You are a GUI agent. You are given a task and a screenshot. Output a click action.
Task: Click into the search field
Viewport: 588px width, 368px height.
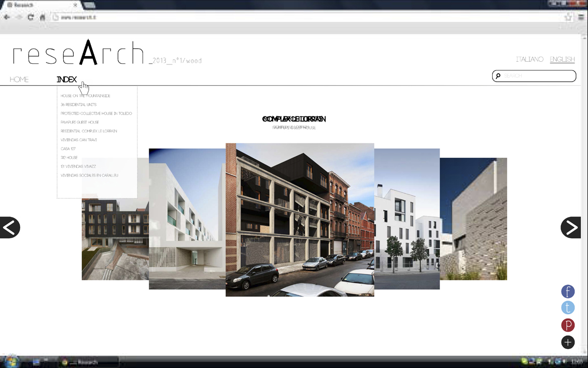coord(538,76)
